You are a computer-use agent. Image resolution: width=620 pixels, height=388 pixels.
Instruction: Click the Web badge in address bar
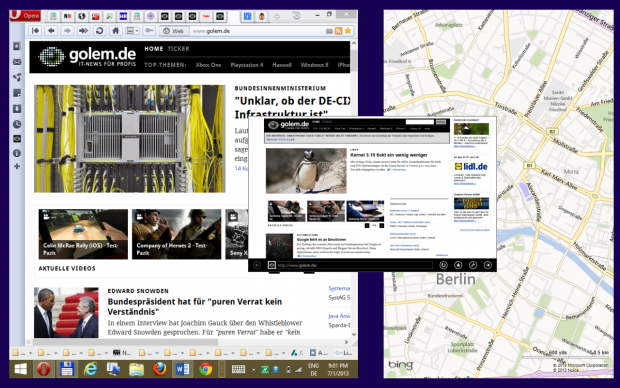pyautogui.click(x=174, y=31)
